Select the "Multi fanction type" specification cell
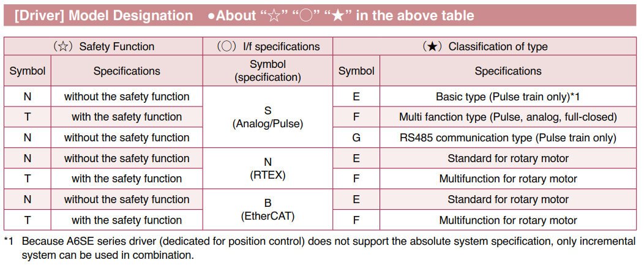Image resolution: width=644 pixels, height=268 pixels. [x=507, y=117]
